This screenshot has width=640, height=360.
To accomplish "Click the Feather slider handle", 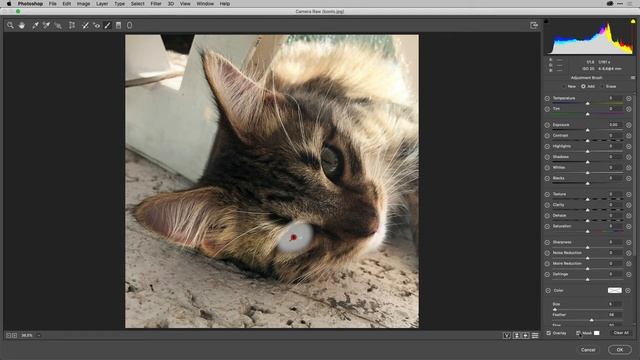I will click(591, 320).
